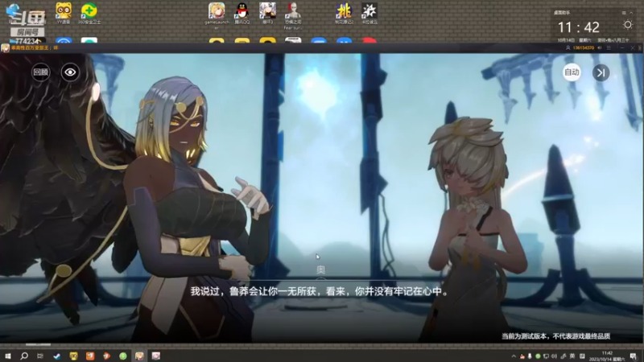Open the YY语音 desktop shortcut
This screenshot has width=644, height=362.
click(x=64, y=13)
